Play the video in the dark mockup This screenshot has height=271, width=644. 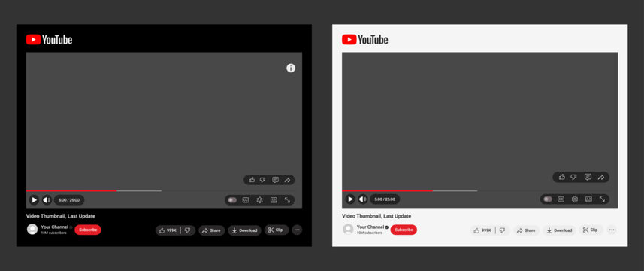pyautogui.click(x=34, y=199)
